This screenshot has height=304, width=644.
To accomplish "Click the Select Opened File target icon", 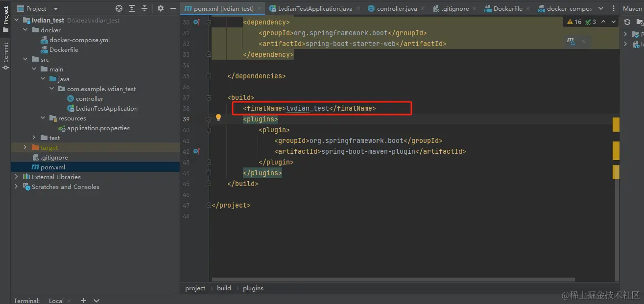I will click(119, 8).
